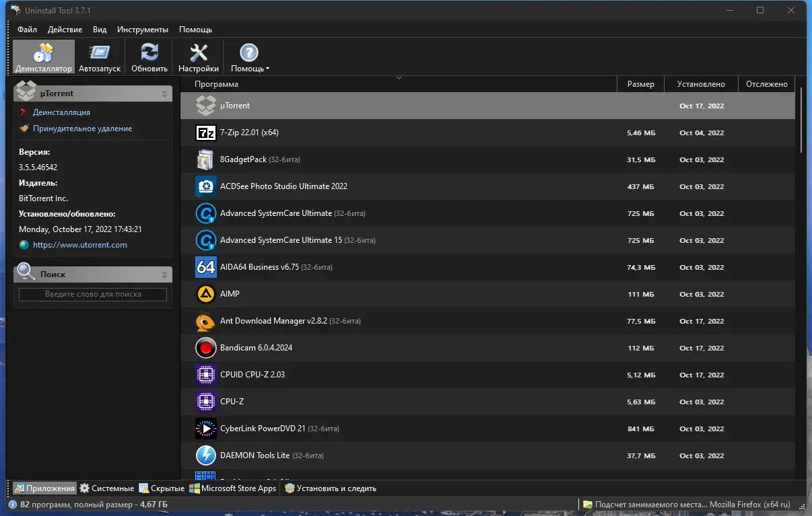Select the 8GadgetPack icon
812x516 pixels.
(x=205, y=159)
